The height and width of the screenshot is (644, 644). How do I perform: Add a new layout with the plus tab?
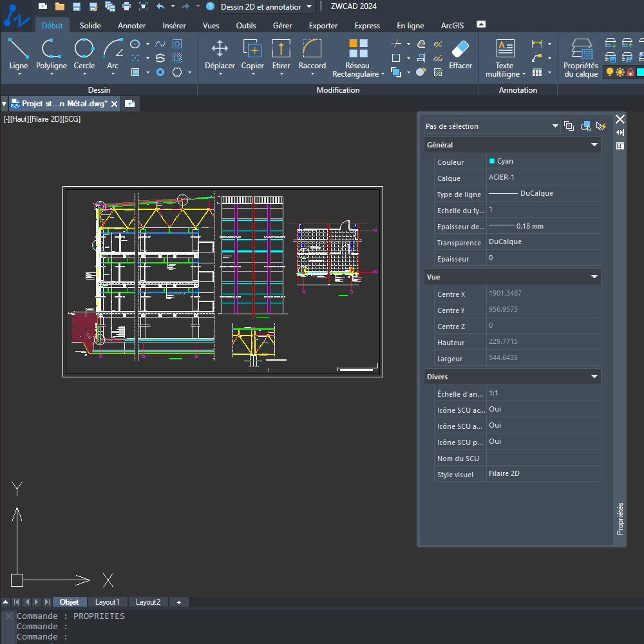pyautogui.click(x=178, y=602)
